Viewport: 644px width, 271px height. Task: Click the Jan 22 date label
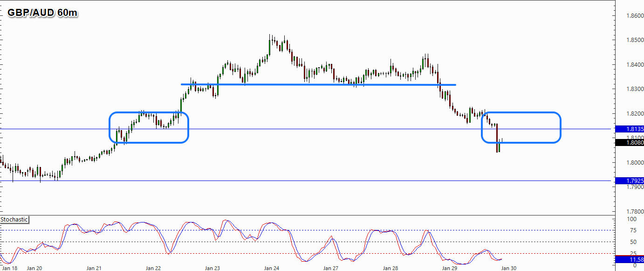153,268
